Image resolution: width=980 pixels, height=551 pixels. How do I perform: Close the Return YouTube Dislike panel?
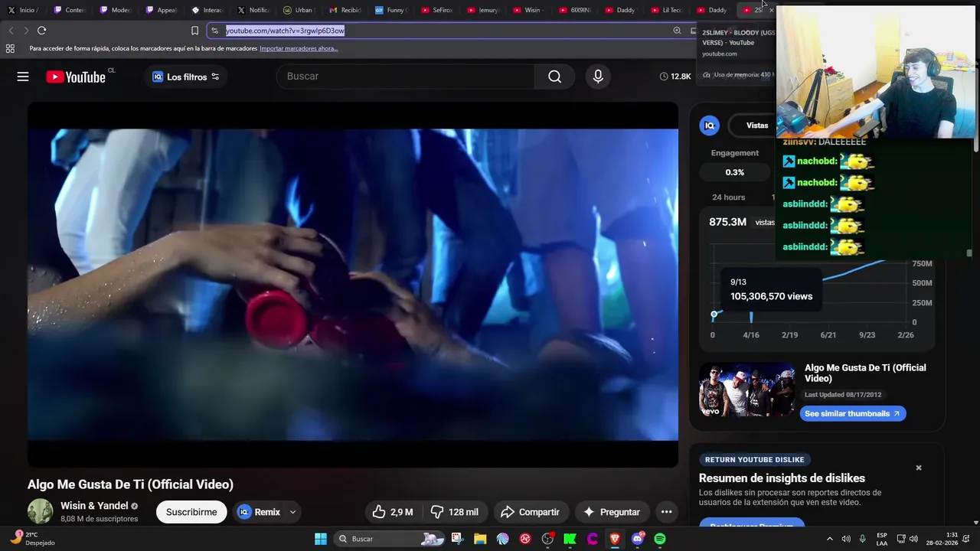(919, 468)
